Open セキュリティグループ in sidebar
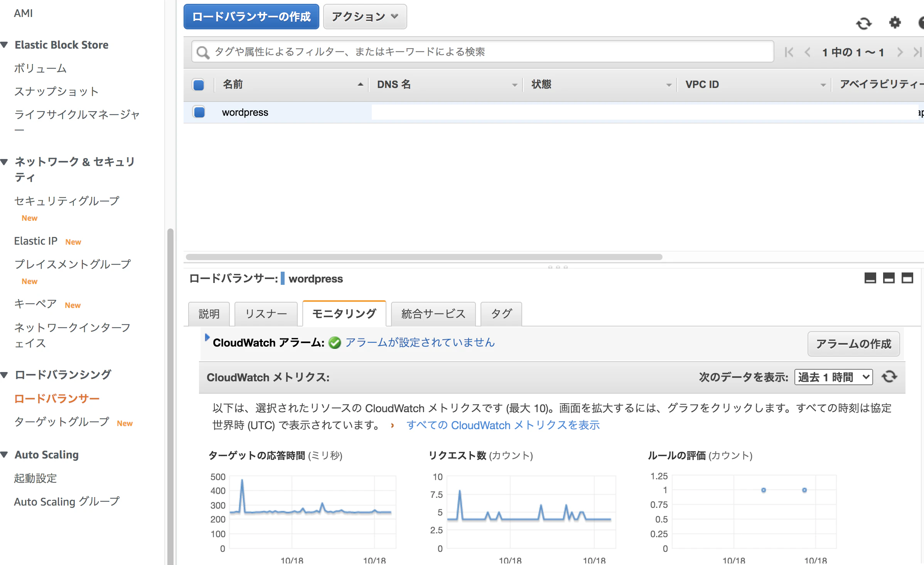924x565 pixels. point(67,201)
